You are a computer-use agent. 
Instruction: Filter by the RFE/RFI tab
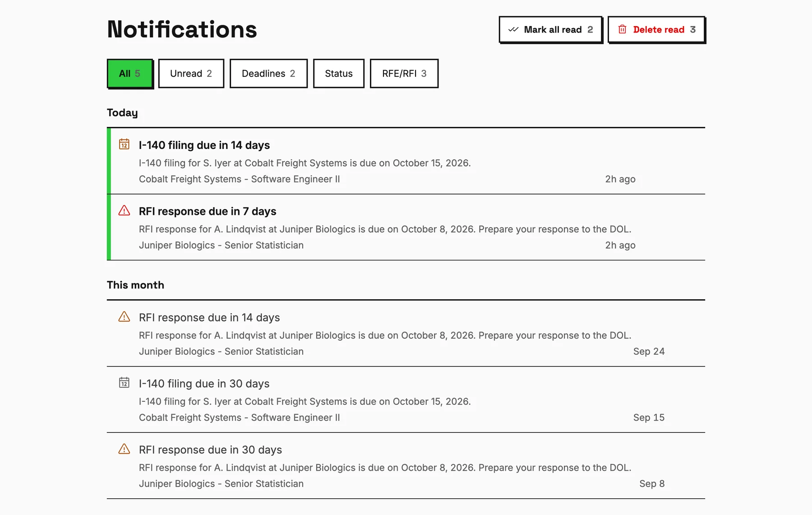[x=404, y=74]
